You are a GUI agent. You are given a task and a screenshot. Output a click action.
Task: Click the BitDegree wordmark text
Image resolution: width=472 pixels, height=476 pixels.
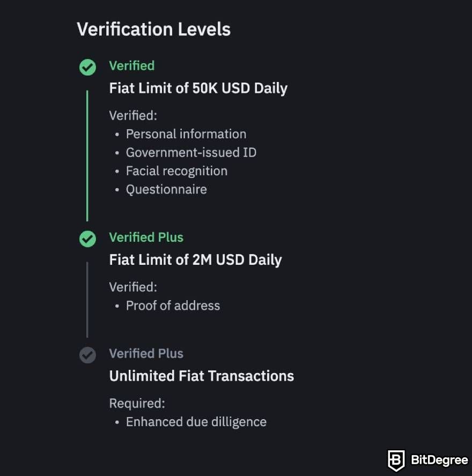(439, 460)
